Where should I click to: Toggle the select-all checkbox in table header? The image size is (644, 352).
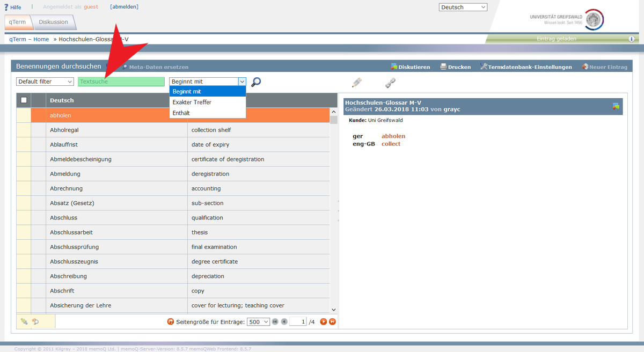click(24, 100)
